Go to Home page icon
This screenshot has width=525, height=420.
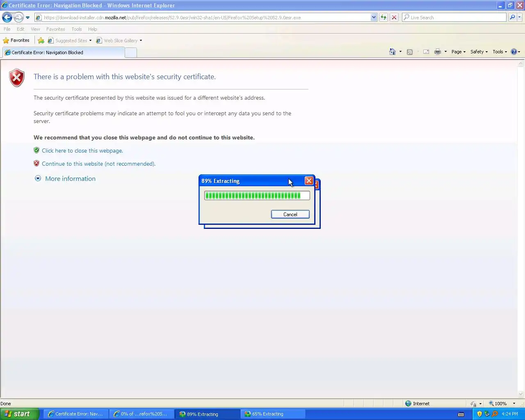click(393, 52)
